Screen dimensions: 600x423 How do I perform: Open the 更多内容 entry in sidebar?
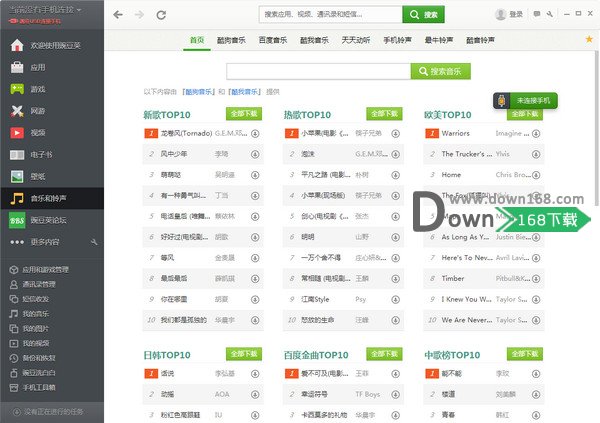pos(45,242)
